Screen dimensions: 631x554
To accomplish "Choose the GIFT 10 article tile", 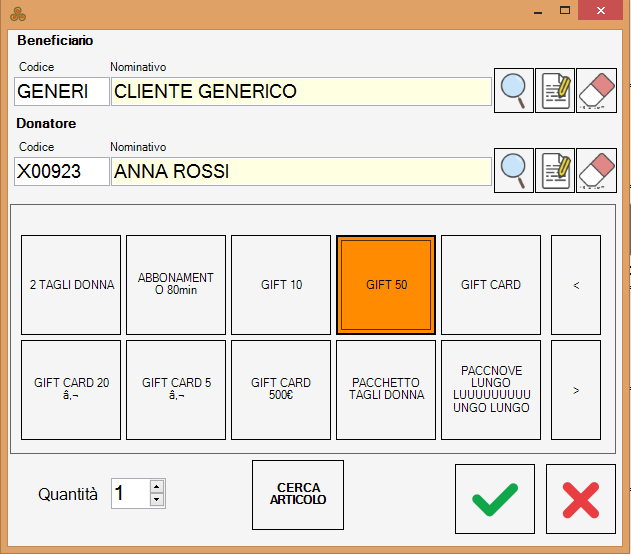I will coord(281,285).
